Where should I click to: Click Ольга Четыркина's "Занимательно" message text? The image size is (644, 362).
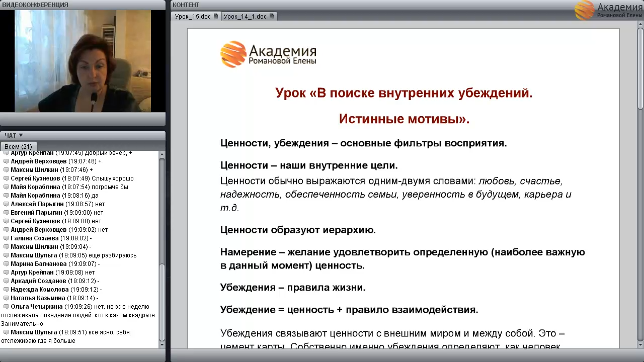click(x=22, y=324)
